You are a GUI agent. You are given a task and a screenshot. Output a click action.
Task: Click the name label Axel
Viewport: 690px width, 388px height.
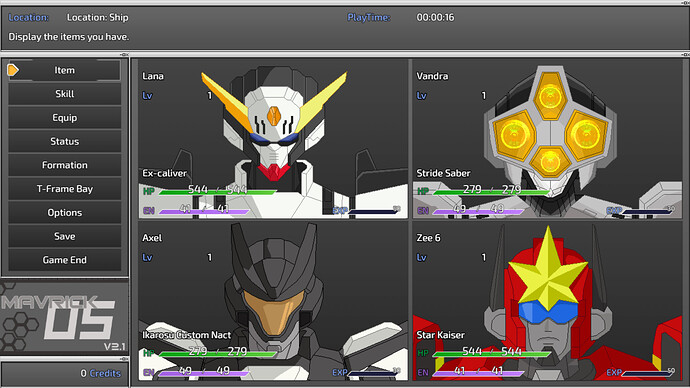[152, 238]
